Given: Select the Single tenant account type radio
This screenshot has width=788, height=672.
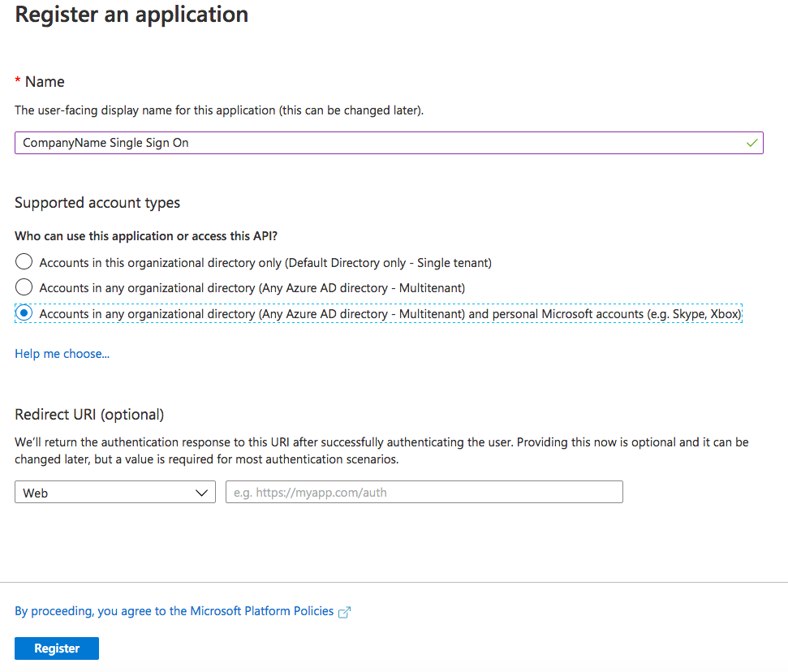Looking at the screenshot, I should coord(24,262).
